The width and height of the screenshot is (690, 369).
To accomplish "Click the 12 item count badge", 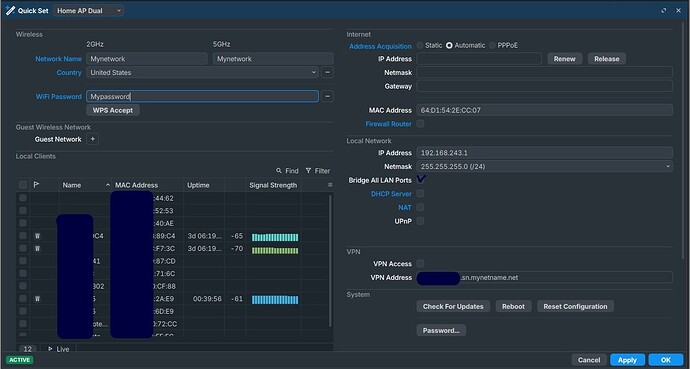I will tap(27, 349).
